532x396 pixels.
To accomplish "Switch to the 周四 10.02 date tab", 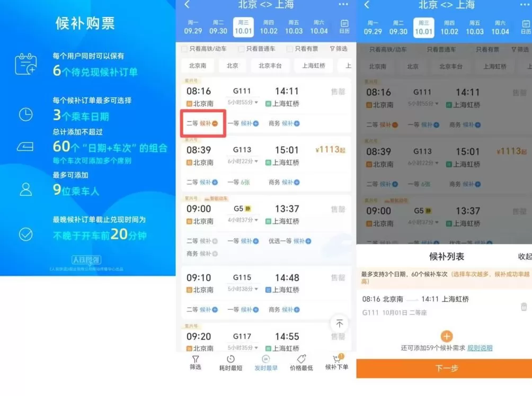I will pos(269,26).
